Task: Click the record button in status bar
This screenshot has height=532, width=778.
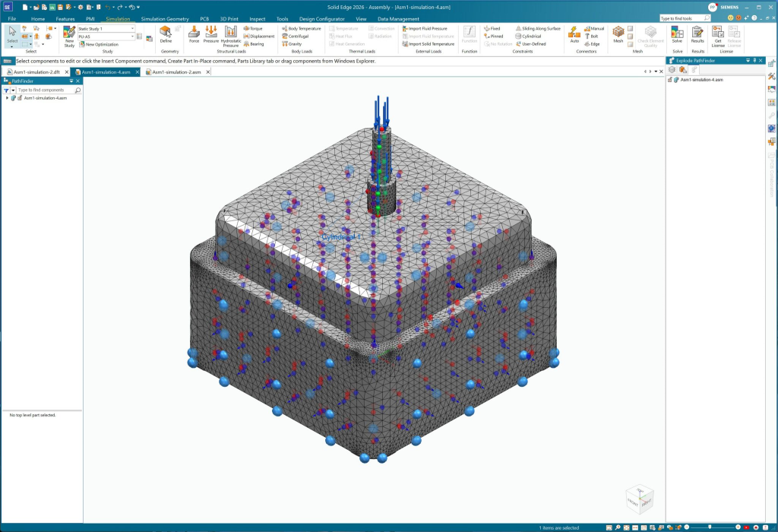Action: pos(756,527)
